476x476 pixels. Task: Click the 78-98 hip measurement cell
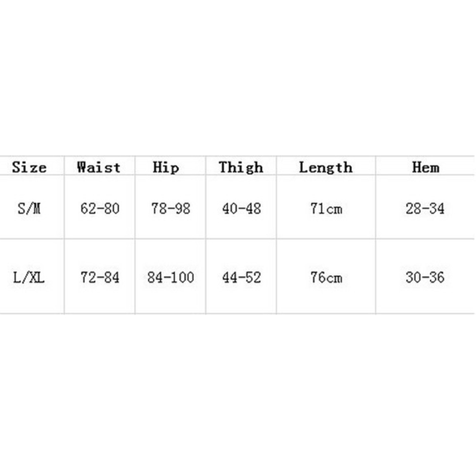point(171,208)
